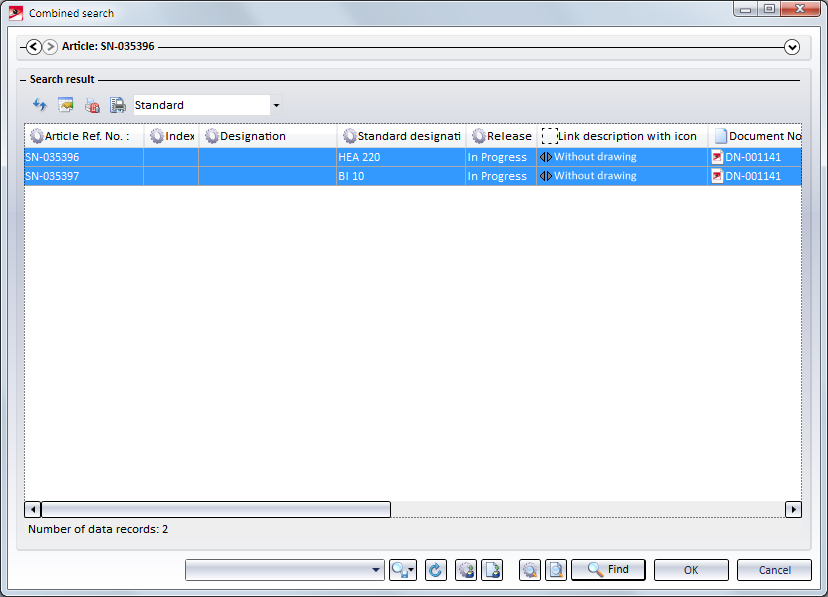Click the document with magnifier search icon

[x=556, y=570]
